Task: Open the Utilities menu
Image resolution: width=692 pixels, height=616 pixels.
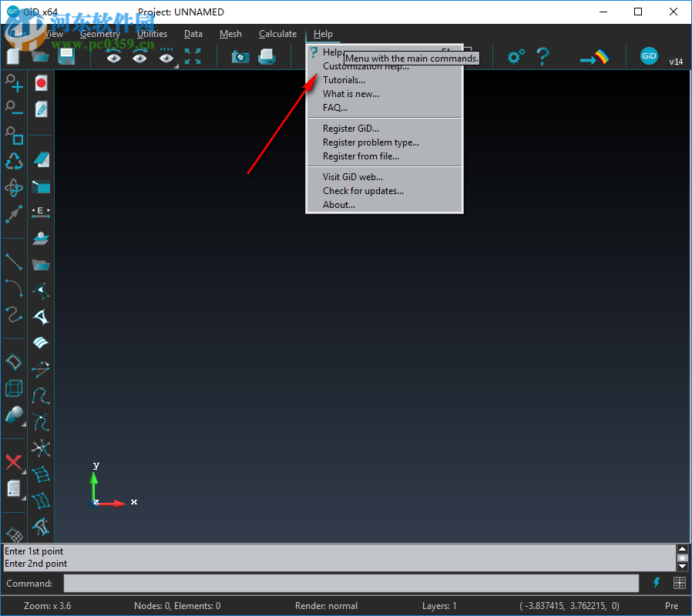Action: [x=153, y=34]
